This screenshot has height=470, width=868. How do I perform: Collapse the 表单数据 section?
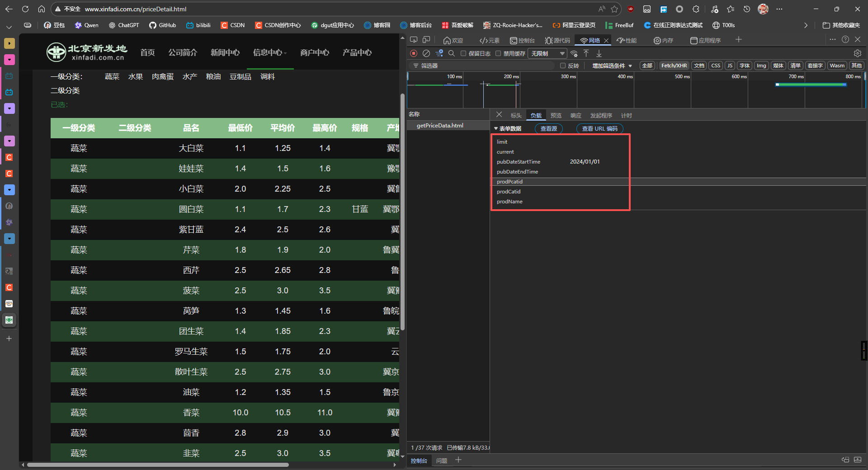pos(496,129)
